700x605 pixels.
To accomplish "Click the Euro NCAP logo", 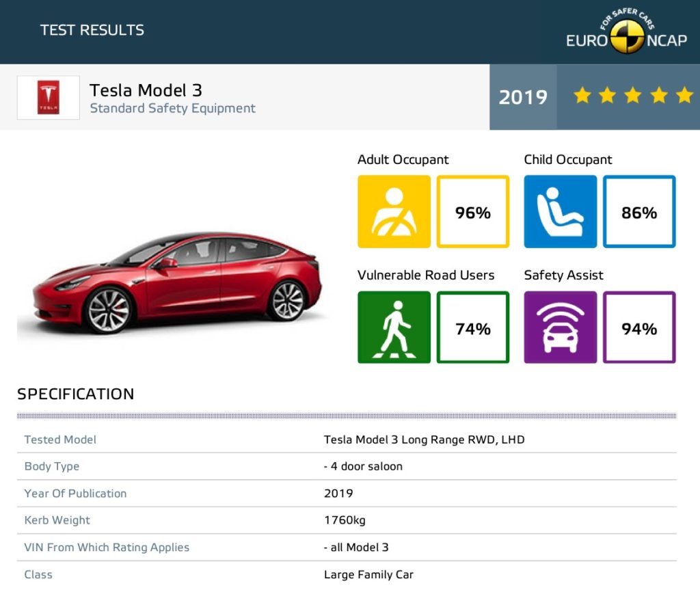I will [x=626, y=31].
